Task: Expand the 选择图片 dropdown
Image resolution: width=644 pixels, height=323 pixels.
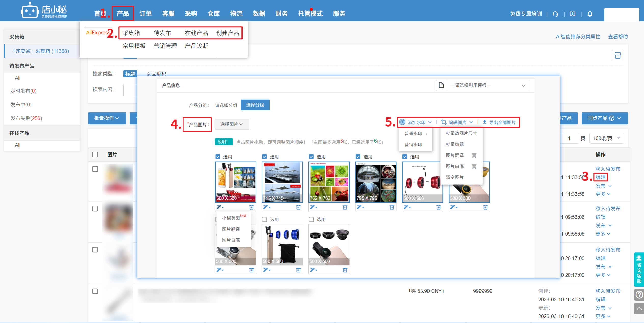Action: 232,124
